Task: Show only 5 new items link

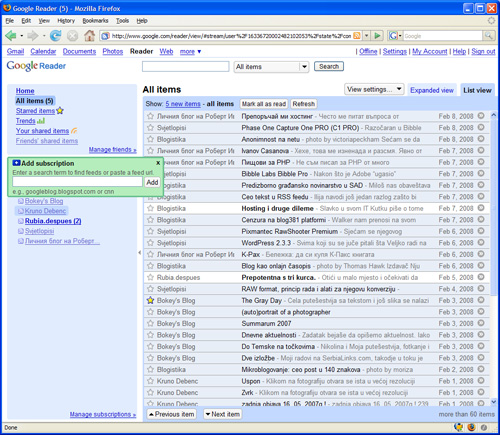Action: click(183, 104)
